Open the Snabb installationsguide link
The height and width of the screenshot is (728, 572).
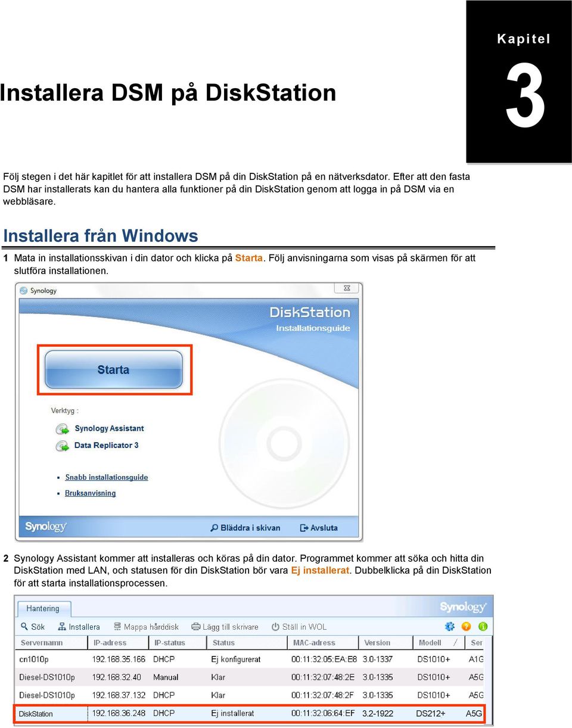pos(106,477)
